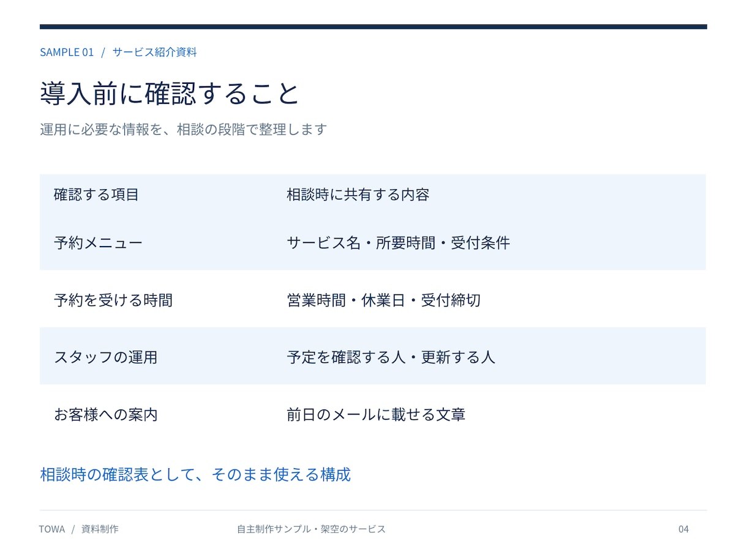Select the cell 'サービス名・所要時間・受付条件'
The height and width of the screenshot is (560, 747).
point(398,243)
